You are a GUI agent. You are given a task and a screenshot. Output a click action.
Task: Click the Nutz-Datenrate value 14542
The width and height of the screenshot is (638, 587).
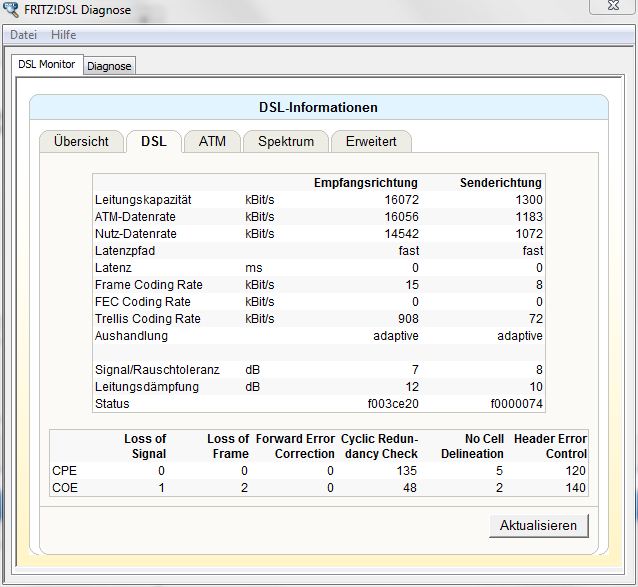402,234
